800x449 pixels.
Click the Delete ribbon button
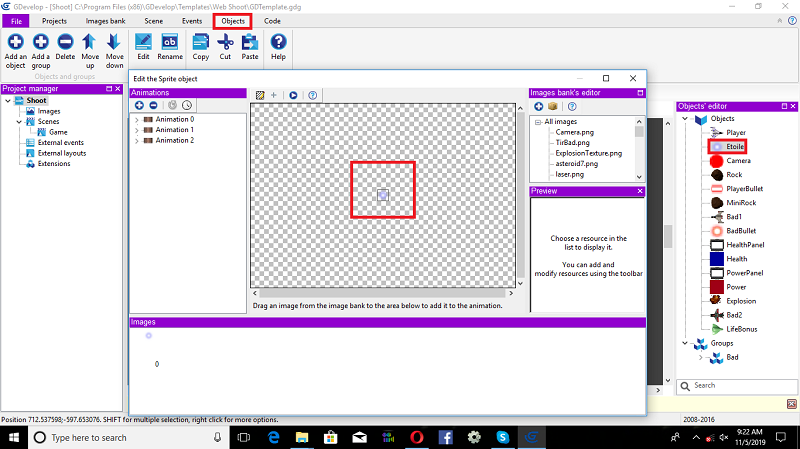coord(65,47)
